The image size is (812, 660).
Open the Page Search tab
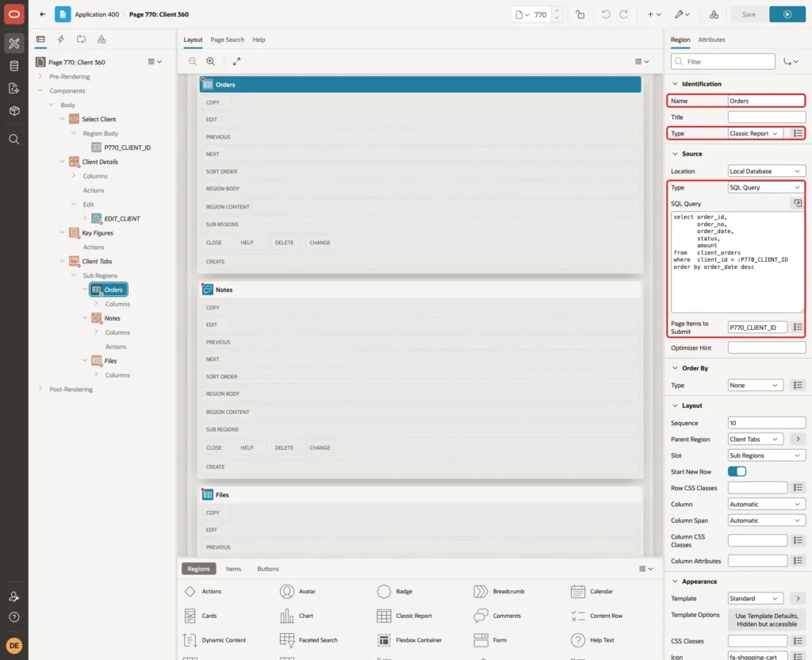(227, 40)
